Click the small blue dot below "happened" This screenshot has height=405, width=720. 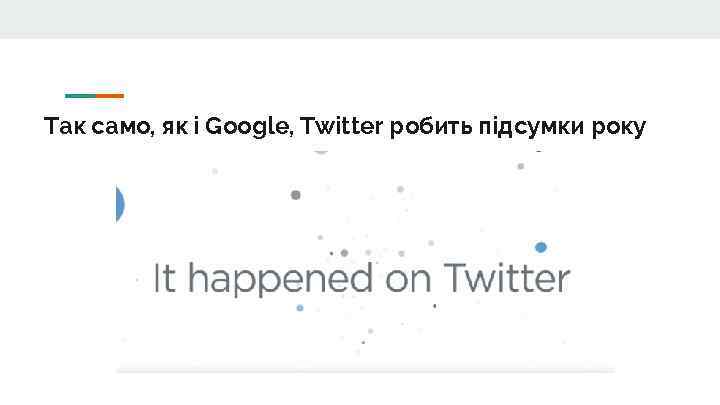tap(299, 308)
